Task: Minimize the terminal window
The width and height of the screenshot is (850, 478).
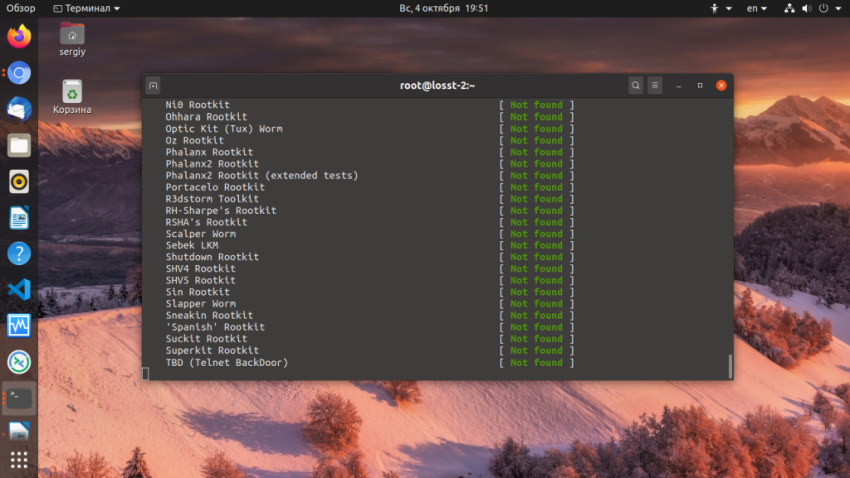Action: (679, 86)
